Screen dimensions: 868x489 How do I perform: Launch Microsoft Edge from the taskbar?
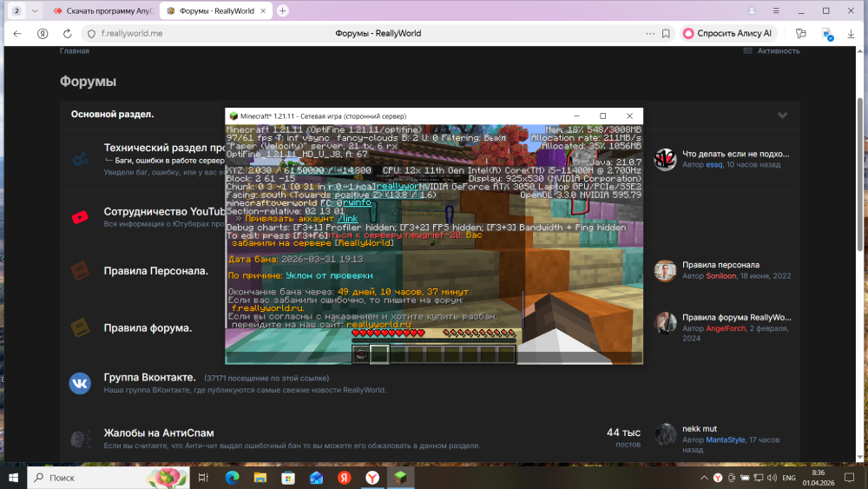232,478
